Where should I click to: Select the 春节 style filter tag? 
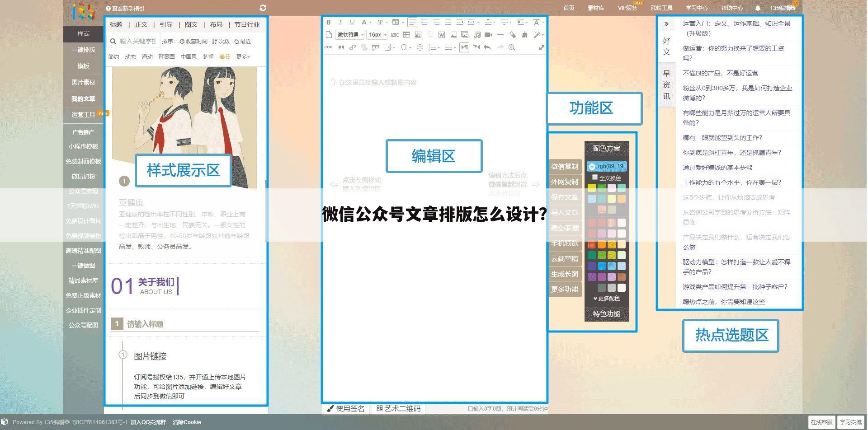tap(225, 57)
